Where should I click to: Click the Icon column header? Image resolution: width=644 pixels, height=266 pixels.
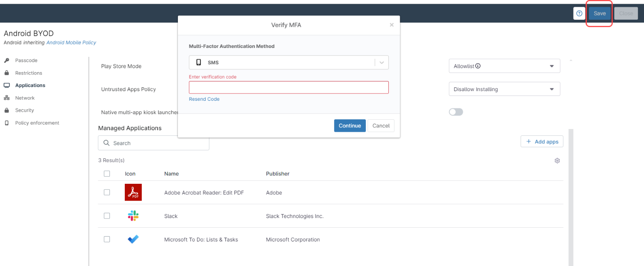coord(130,174)
